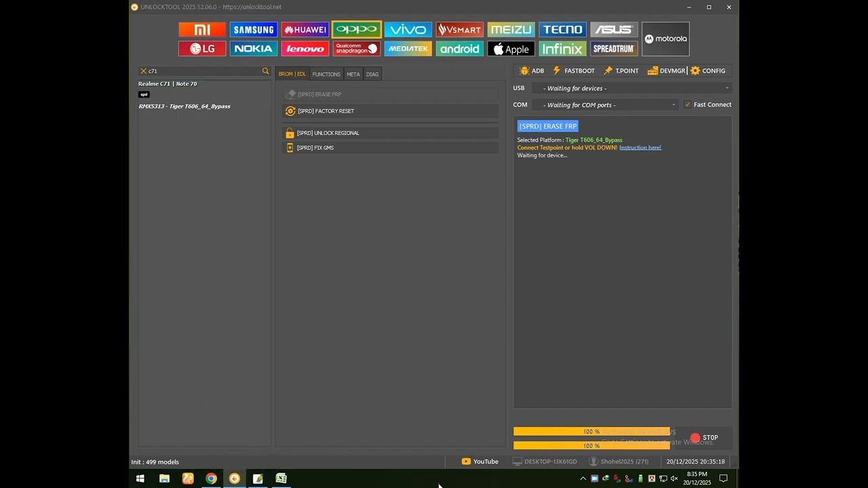
Task: Select the Xiaomi MI brand logo
Action: pos(202,30)
